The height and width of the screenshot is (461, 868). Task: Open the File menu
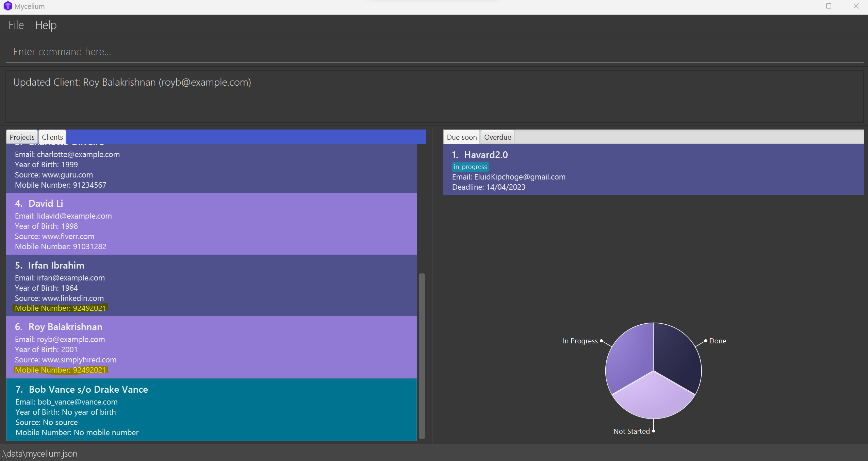(16, 25)
